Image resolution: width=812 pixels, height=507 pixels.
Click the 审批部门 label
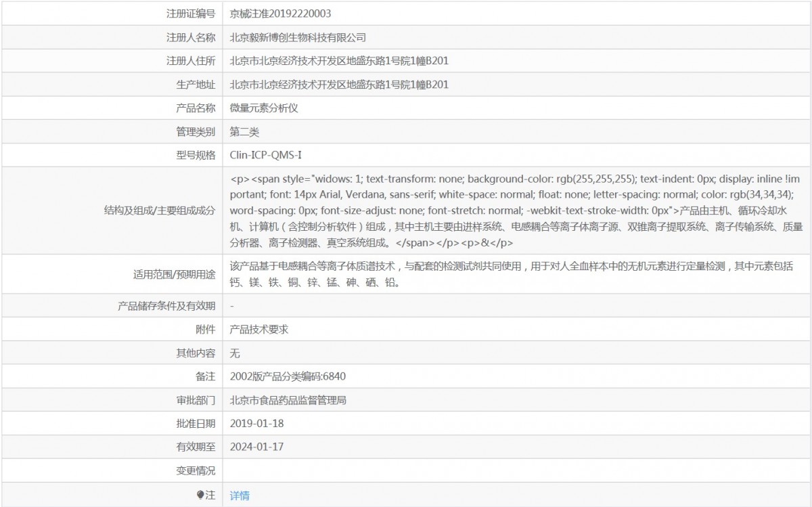coord(196,400)
